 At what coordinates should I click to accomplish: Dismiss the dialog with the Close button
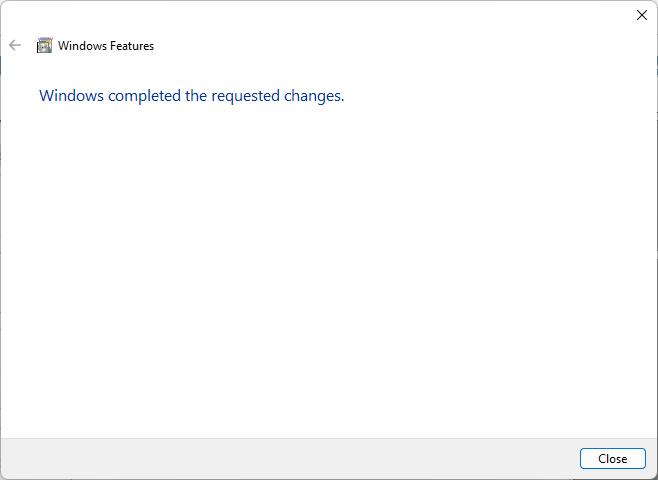612,458
